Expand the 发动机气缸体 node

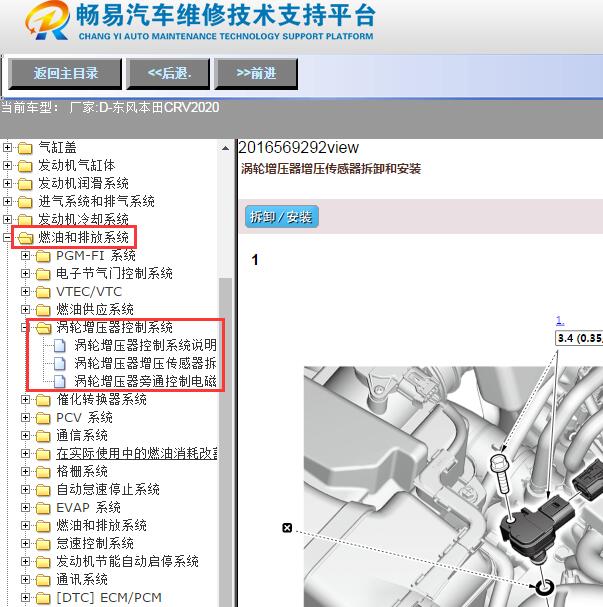[x=7, y=165]
